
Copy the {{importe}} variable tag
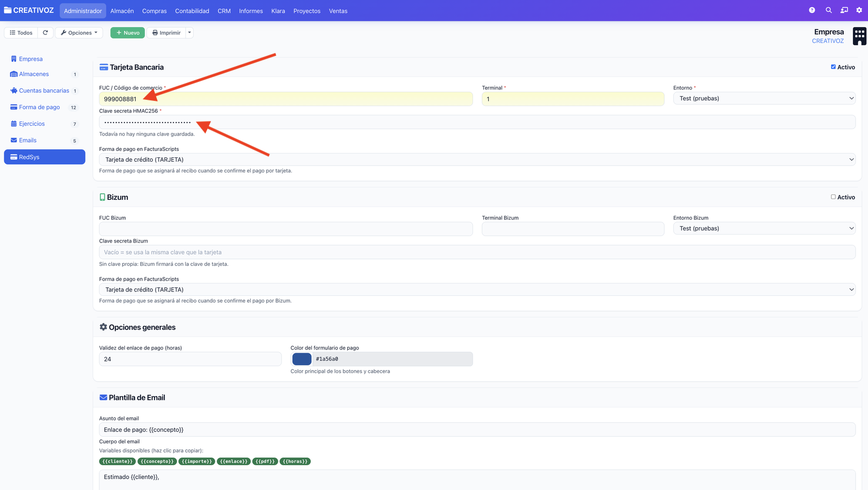tap(196, 461)
